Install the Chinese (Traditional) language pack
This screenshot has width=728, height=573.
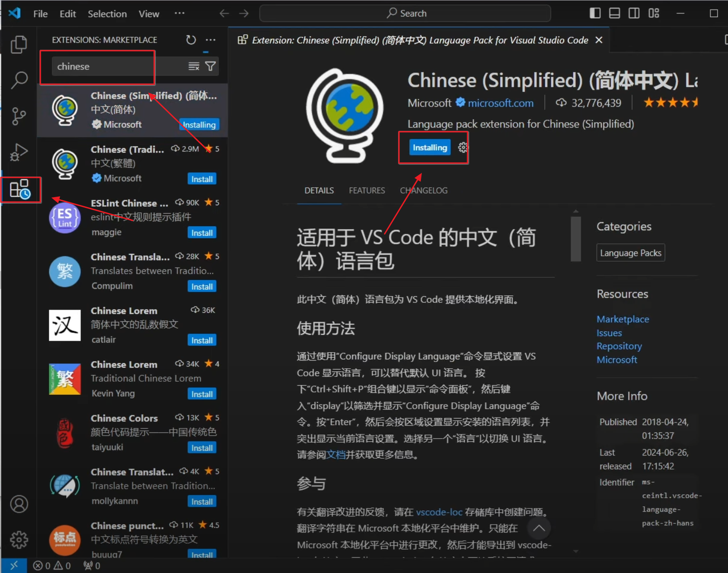pos(202,179)
